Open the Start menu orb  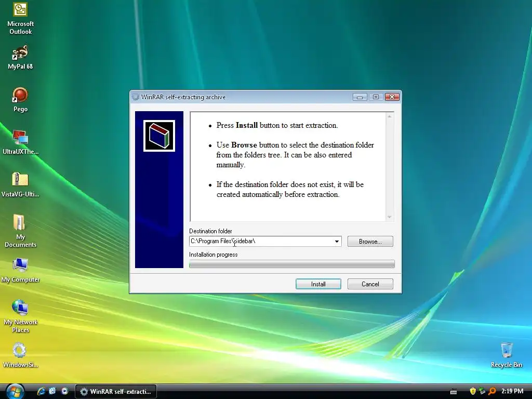[15, 392]
